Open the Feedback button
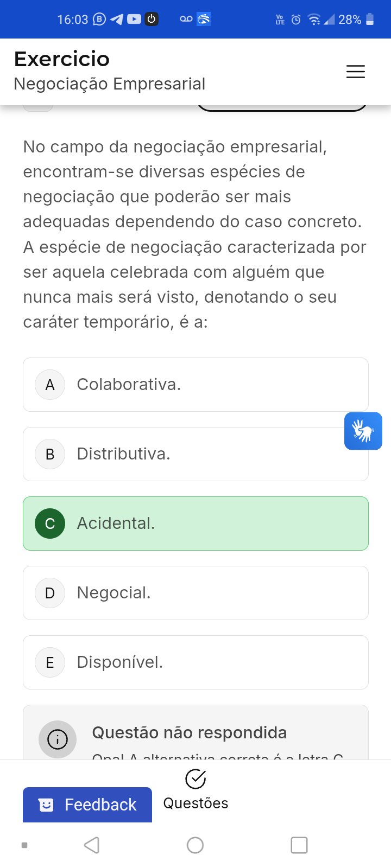 [87, 805]
